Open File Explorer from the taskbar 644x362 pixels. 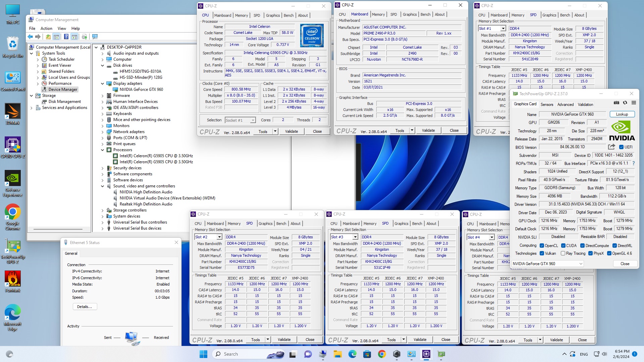coord(337,354)
